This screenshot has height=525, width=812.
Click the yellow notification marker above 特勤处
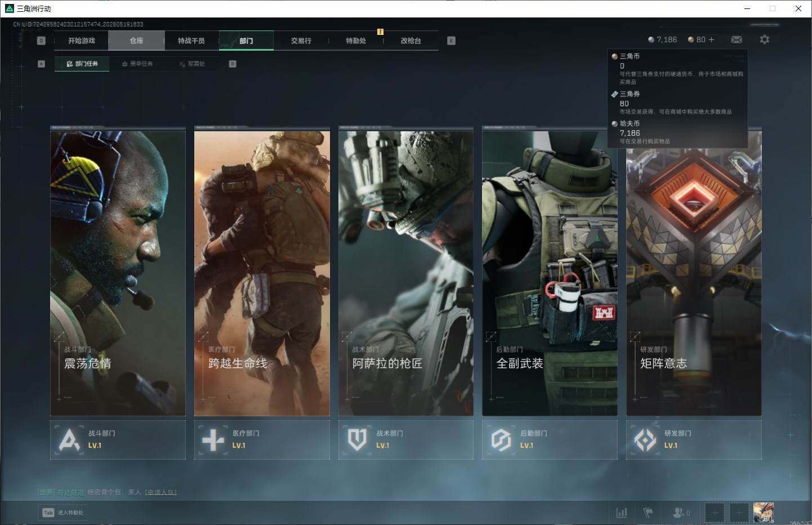(380, 32)
